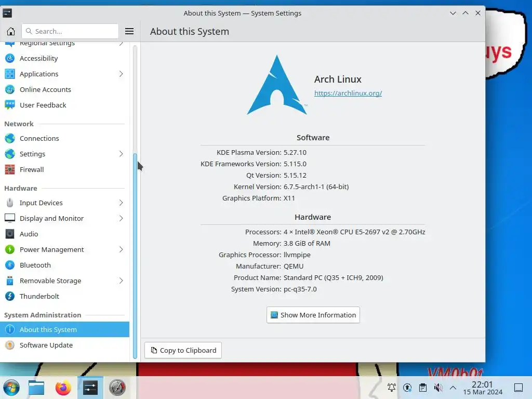The height and width of the screenshot is (399, 532).
Task: Expand the Display and Monitor chevron
Action: point(121,218)
